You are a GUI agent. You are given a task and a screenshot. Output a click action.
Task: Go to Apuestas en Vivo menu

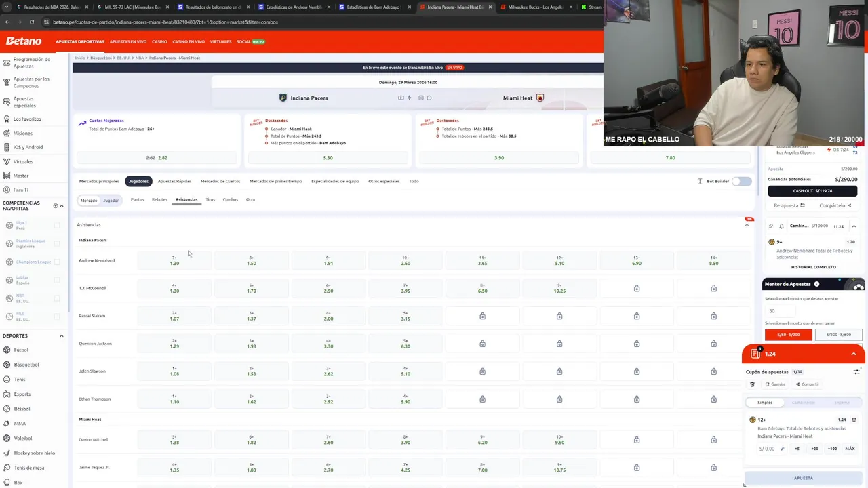[x=128, y=41]
